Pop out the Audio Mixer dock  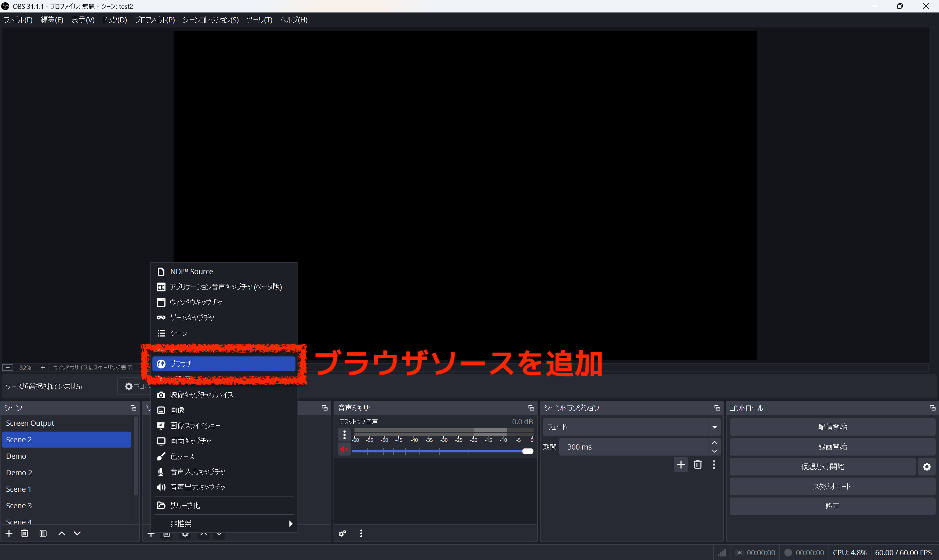pyautogui.click(x=531, y=408)
